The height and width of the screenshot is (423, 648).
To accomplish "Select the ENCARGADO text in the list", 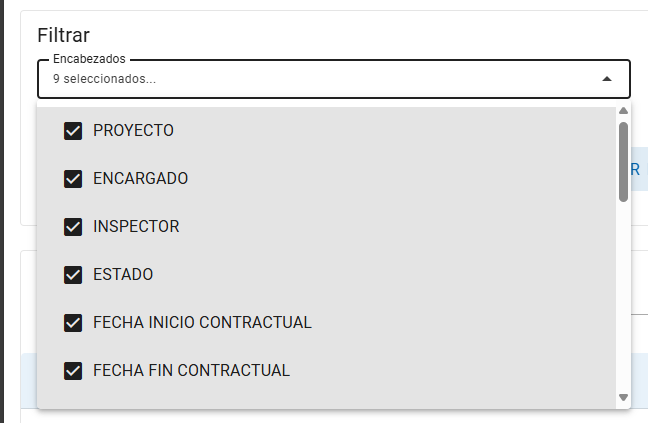I will (x=141, y=178).
